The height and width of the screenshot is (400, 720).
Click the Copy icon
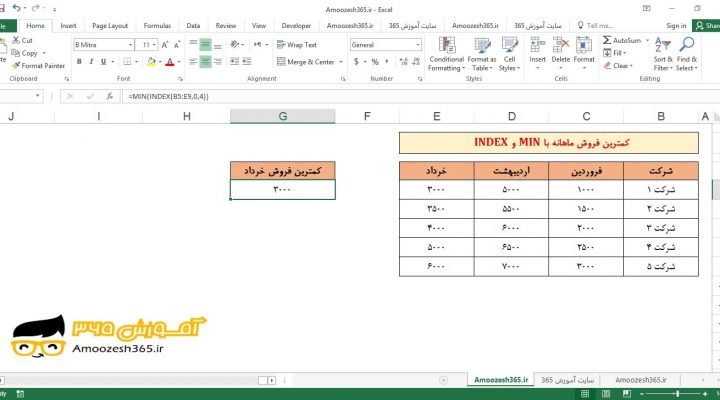point(16,53)
